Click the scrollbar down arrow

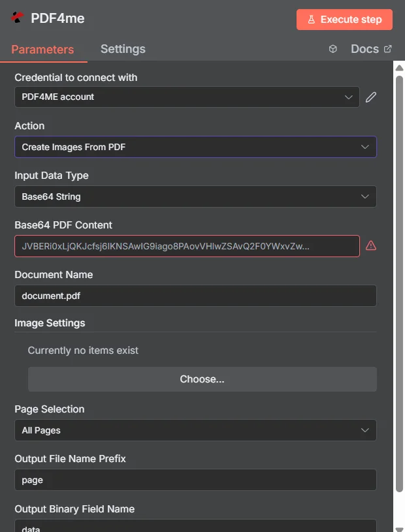pos(399,529)
